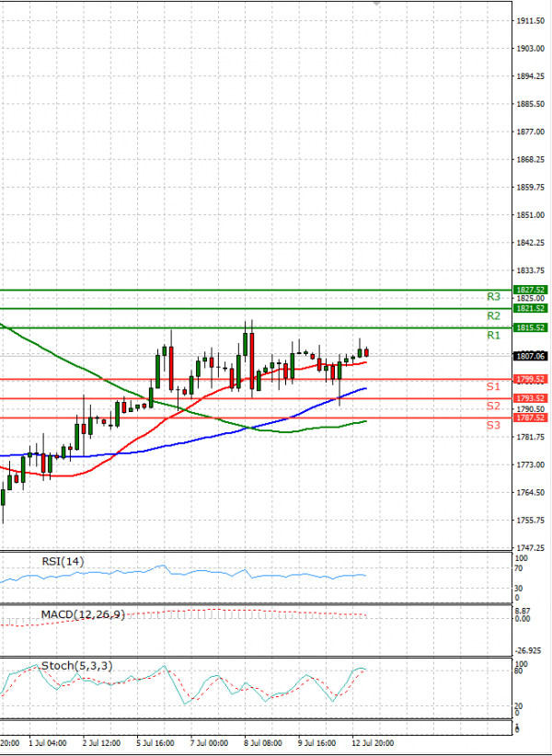Click the 1877.00 price axis value
Viewport: 552px width, 756px height.
coord(530,132)
